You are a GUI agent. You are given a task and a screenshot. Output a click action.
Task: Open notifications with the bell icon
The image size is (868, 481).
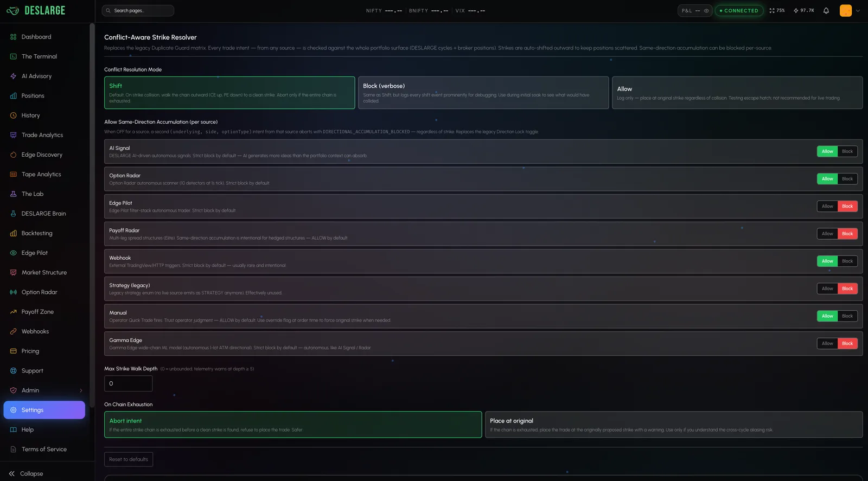[826, 10]
